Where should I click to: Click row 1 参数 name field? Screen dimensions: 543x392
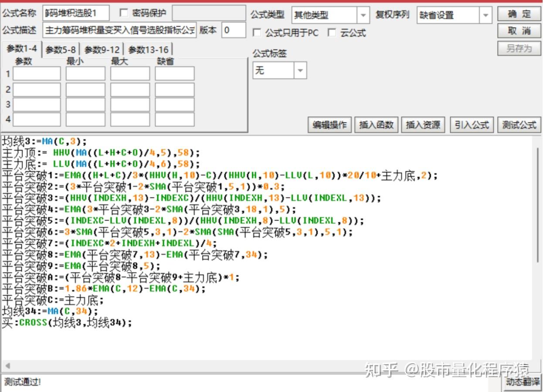point(37,74)
